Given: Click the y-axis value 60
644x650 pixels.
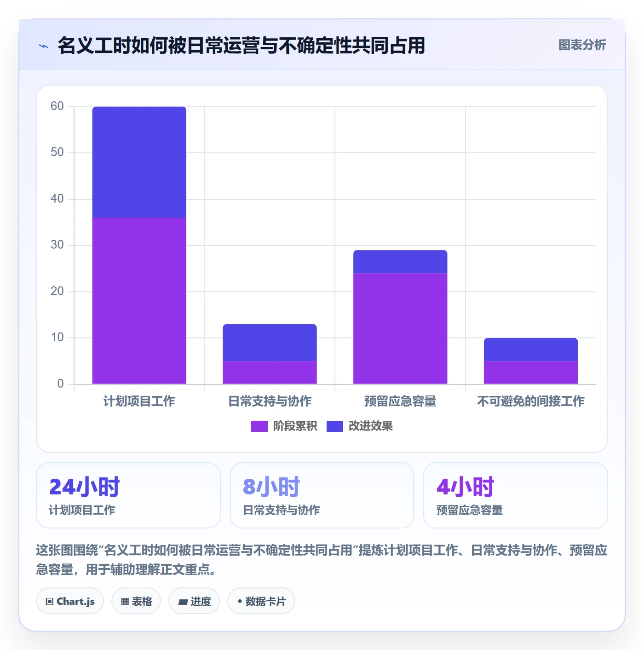Looking at the screenshot, I should click(57, 106).
